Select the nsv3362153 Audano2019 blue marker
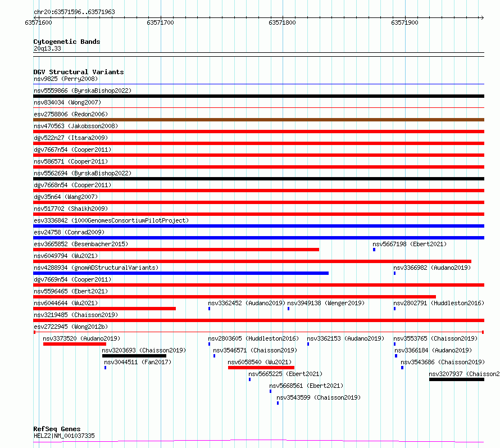Image resolution: width=500 pixels, height=448 pixels. (308, 344)
